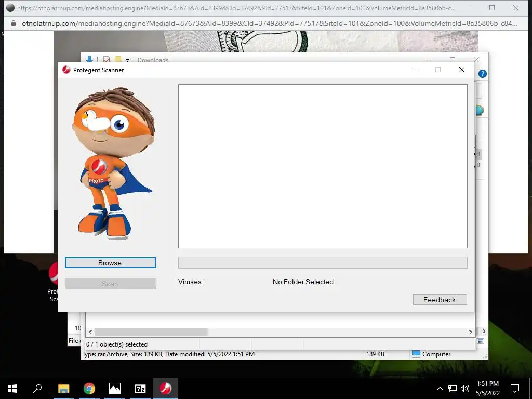Click the right arrow of the inner horizontal scrollbar

coord(470,332)
